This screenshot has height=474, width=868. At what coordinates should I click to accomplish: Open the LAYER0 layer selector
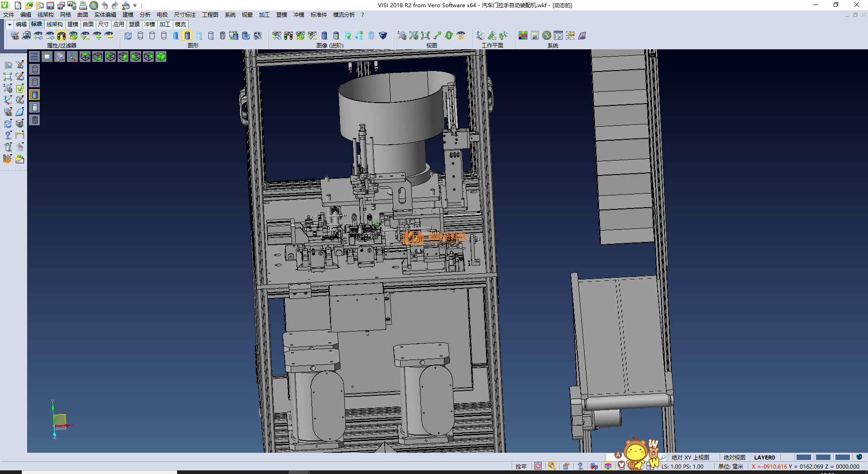(764, 457)
